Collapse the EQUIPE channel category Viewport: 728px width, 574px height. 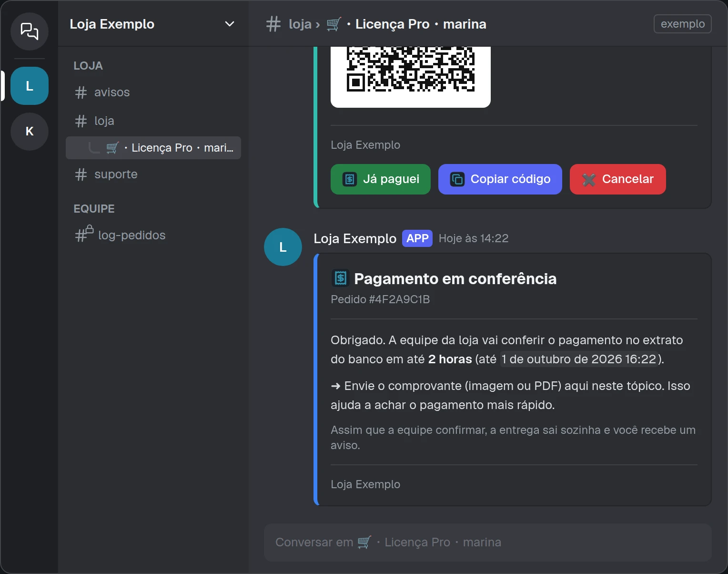pyautogui.click(x=94, y=209)
